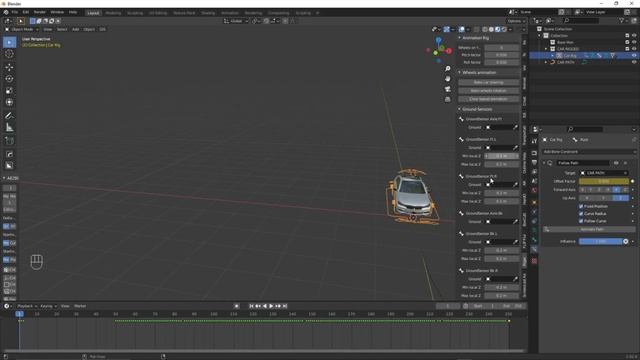Open the Tool properties tab icon

534,141
